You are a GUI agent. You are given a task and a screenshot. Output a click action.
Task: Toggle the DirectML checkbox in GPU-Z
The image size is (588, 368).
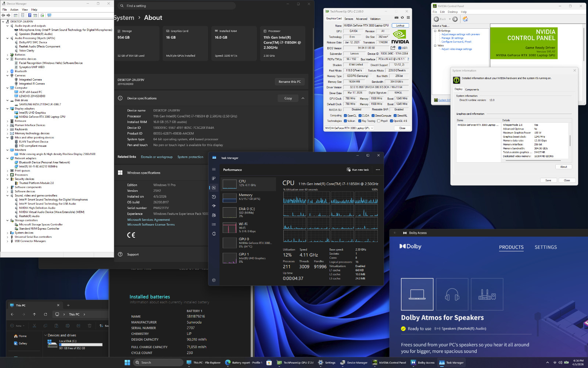coord(395,116)
